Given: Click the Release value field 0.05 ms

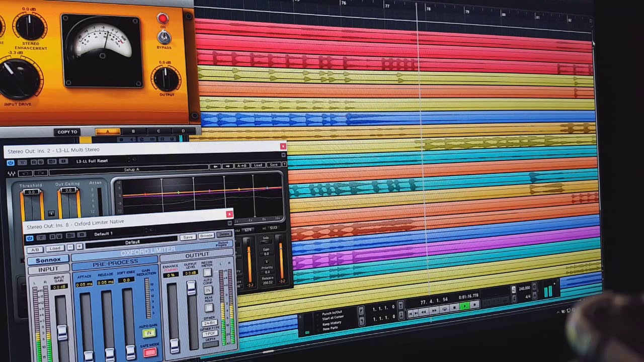Looking at the screenshot, I should (105, 282).
